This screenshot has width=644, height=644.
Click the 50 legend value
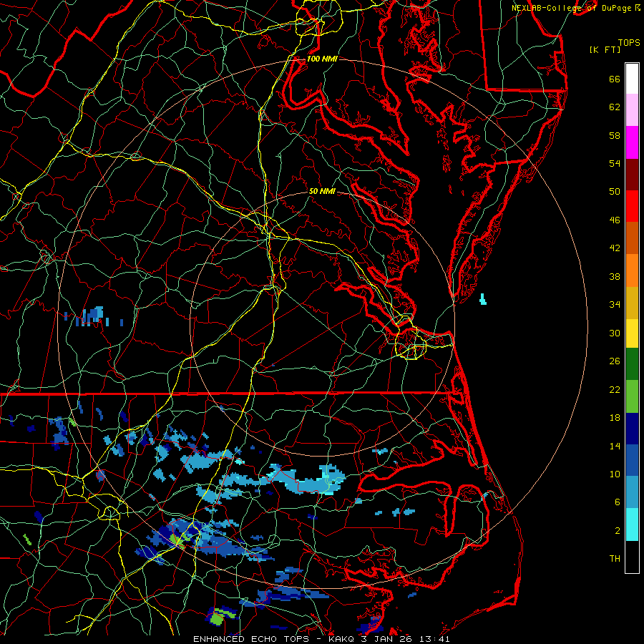click(615, 192)
